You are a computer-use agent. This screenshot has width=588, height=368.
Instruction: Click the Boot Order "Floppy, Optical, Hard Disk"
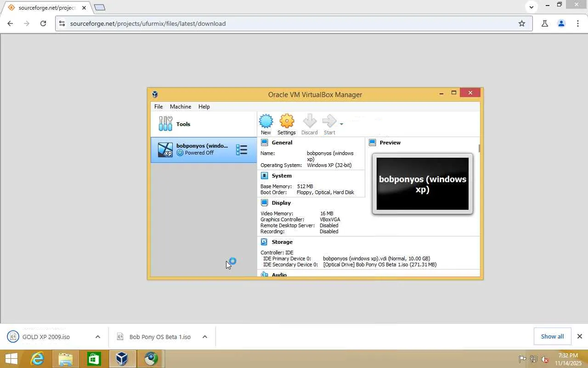coord(325,192)
